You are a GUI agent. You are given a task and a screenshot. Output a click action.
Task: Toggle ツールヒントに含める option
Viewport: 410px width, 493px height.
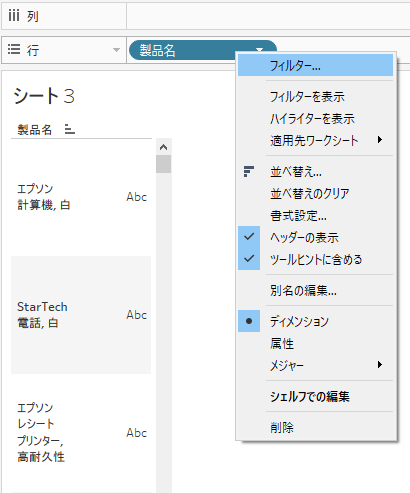pos(315,259)
